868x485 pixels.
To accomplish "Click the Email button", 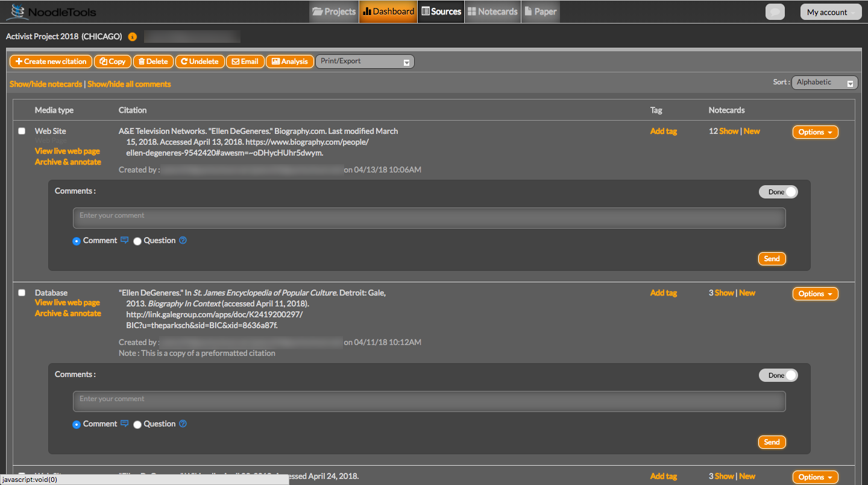I will [245, 62].
